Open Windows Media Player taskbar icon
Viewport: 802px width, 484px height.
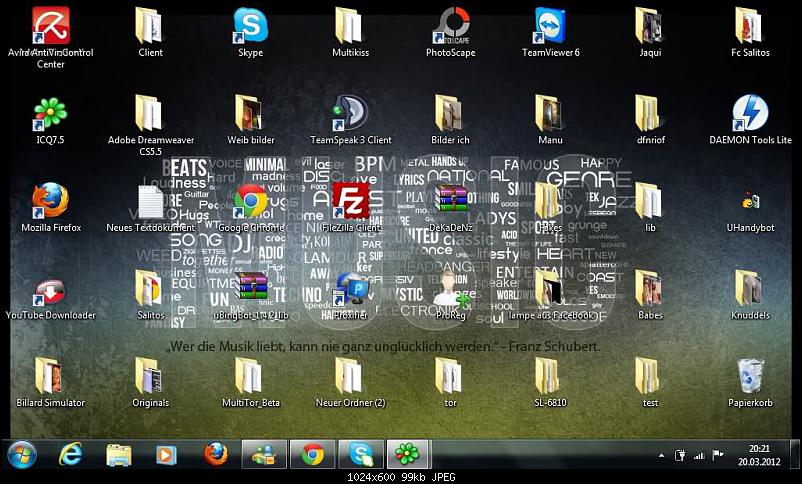pos(166,454)
